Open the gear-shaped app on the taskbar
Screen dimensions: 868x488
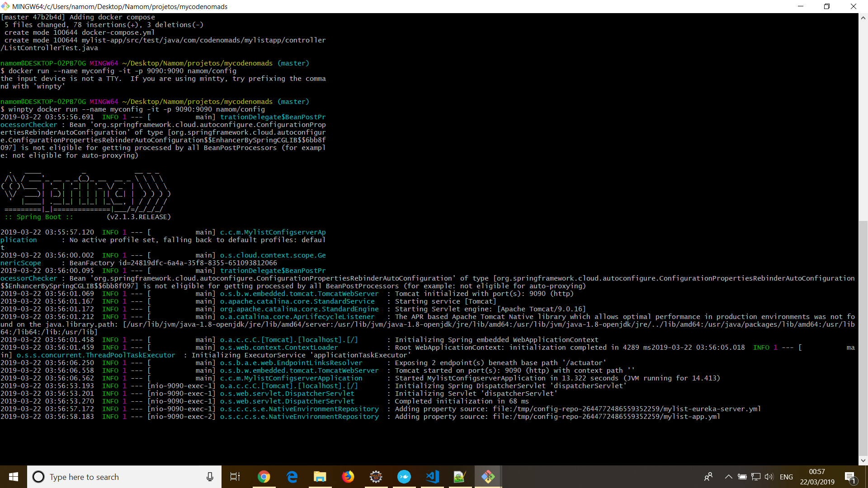(x=376, y=477)
